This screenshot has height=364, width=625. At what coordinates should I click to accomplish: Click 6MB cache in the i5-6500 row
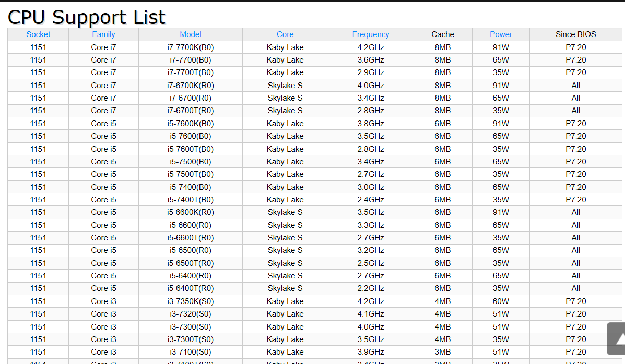pos(443,250)
